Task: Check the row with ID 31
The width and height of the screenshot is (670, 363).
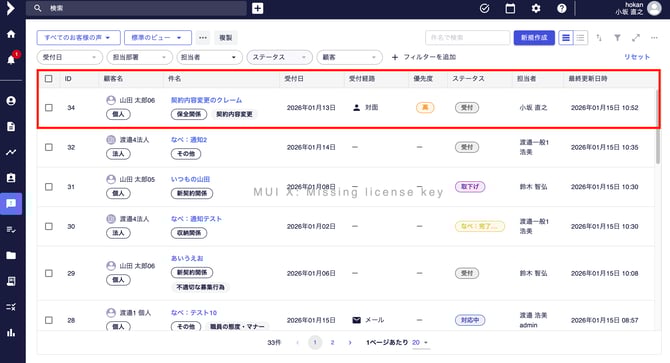Action: 49,187
